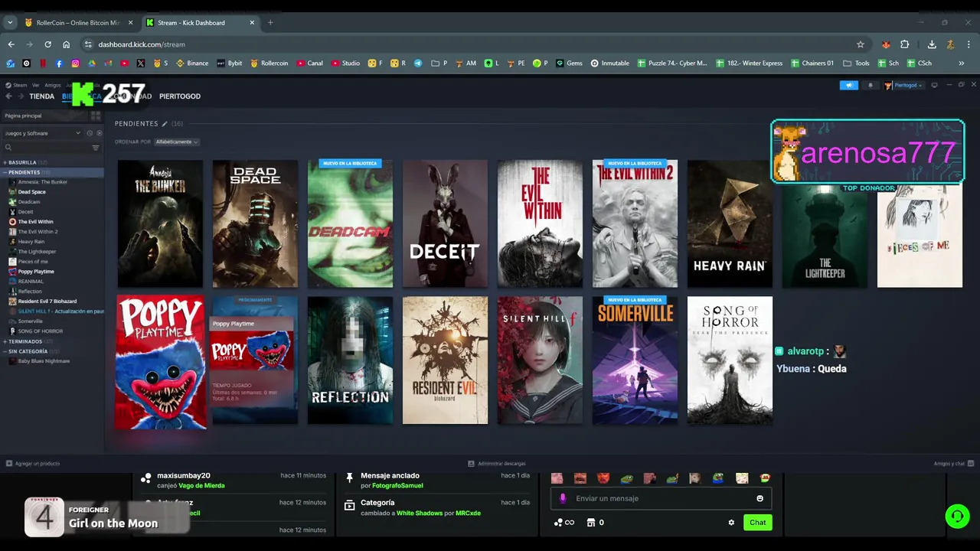Click the Steam announcements megaphone icon

pyautogui.click(x=849, y=85)
